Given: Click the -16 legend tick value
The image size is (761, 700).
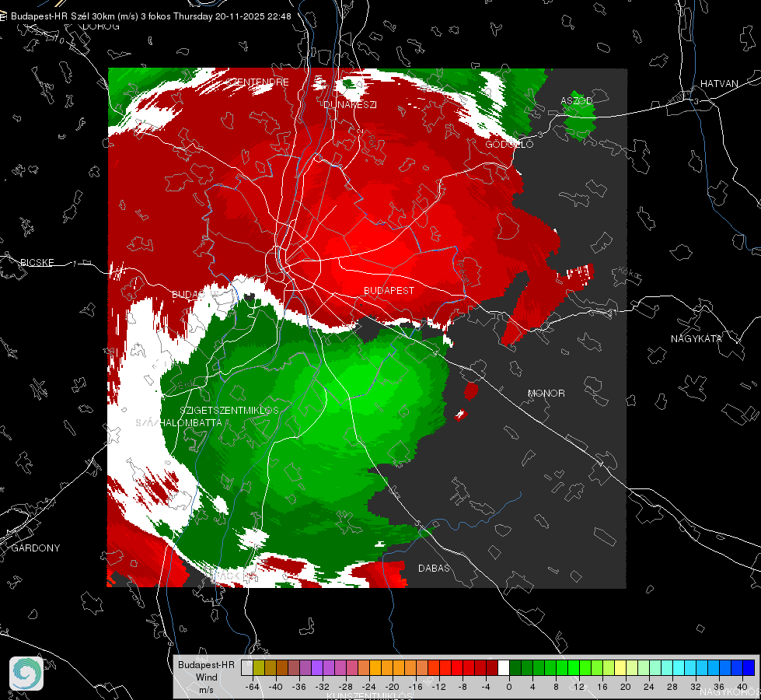Looking at the screenshot, I should coord(415,687).
